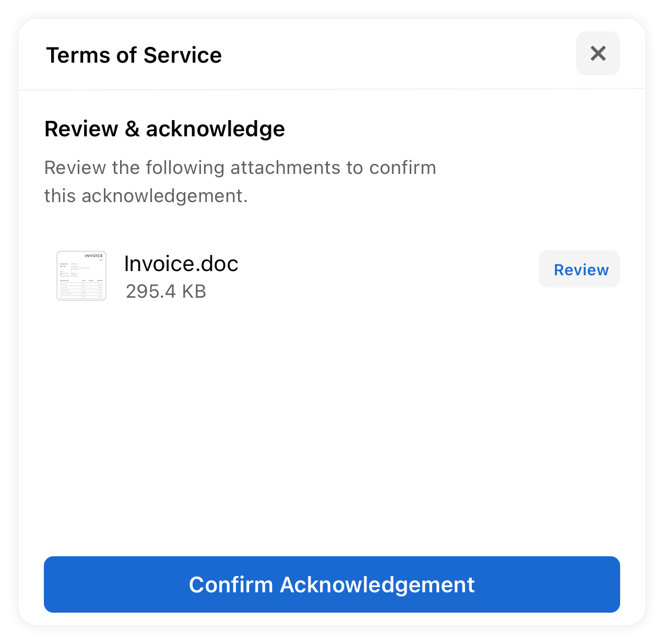Click the attachment review instructions text
664x644 pixels.
240,182
